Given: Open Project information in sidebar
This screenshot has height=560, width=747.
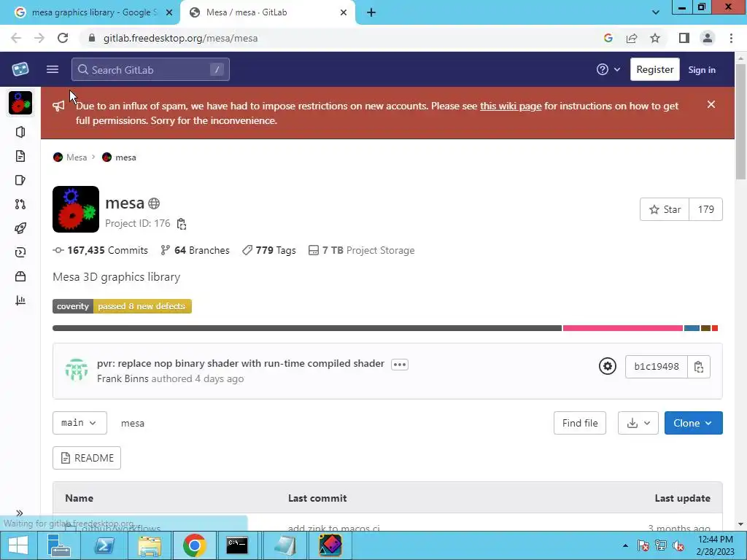Looking at the screenshot, I should [x=20, y=132].
